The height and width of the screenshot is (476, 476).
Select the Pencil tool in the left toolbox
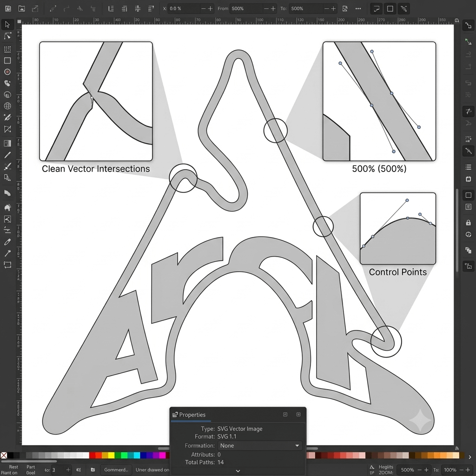(7, 155)
